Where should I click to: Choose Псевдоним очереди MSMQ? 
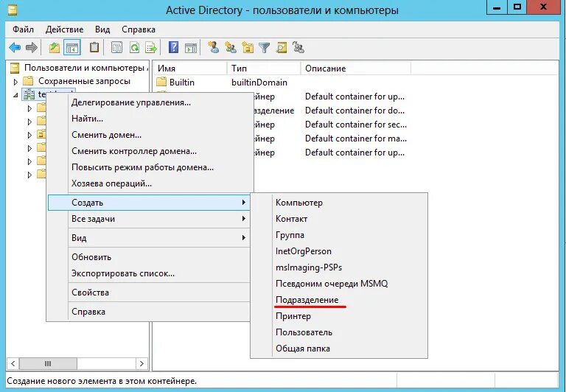click(339, 284)
